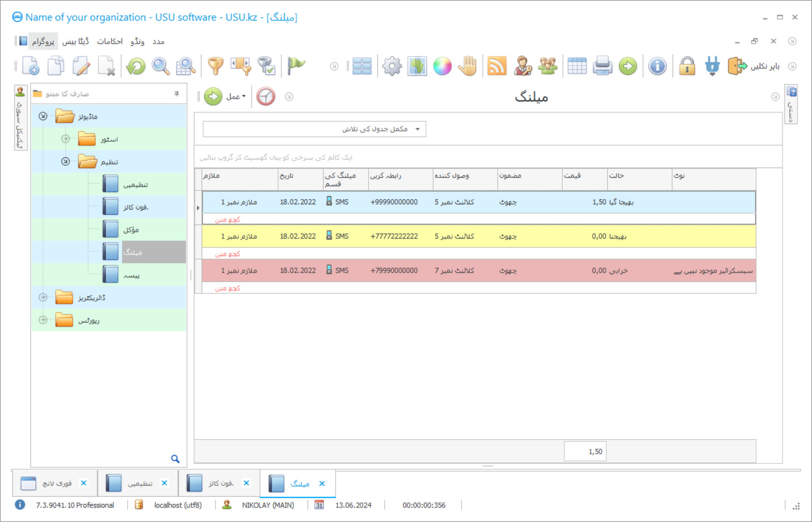Click the باہر نکلیں exit button
This screenshot has height=522, width=812.
[x=754, y=66]
